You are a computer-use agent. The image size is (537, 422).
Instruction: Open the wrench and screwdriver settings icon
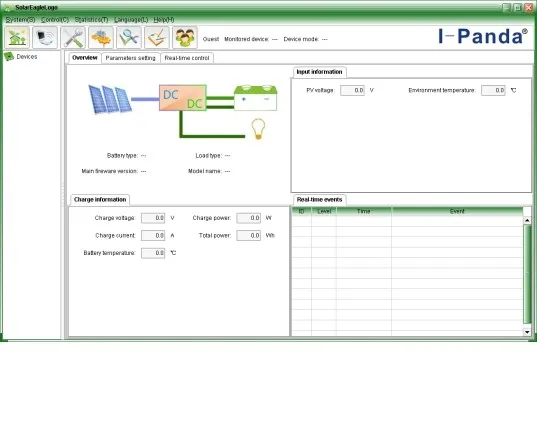(x=73, y=37)
